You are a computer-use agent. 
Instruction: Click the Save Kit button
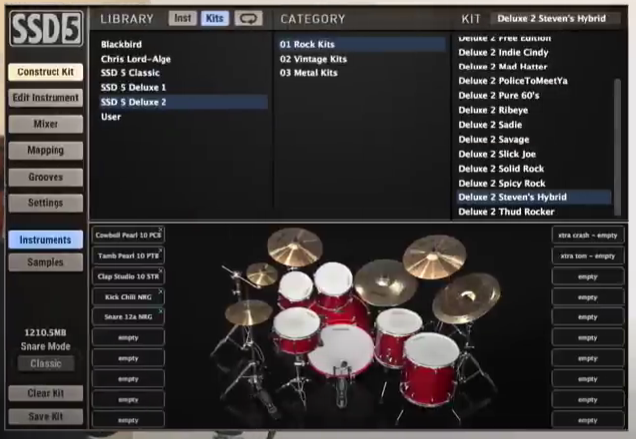tap(45, 417)
